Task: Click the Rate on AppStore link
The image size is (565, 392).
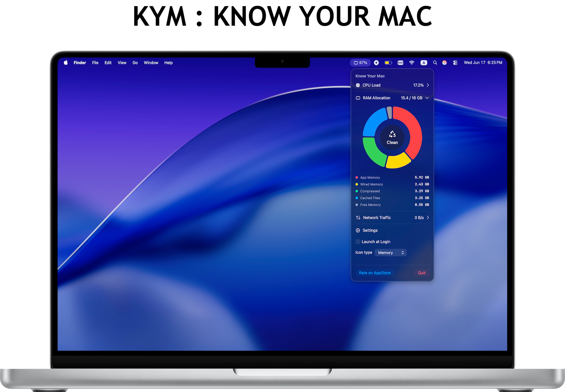Action: (x=375, y=273)
